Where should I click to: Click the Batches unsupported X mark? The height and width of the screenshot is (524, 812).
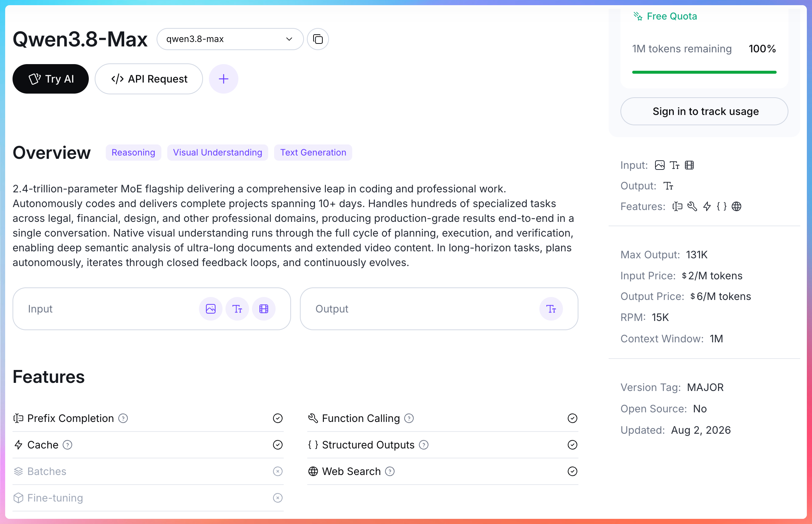tap(278, 471)
